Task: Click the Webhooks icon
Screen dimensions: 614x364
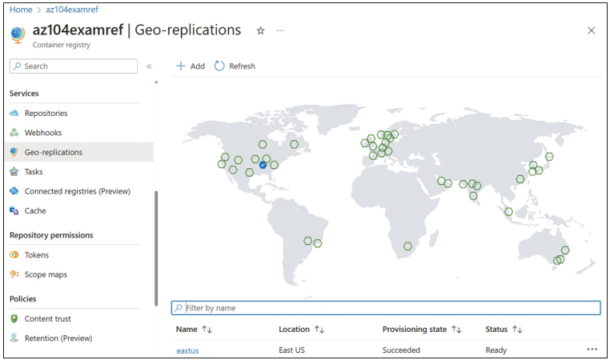Action: tap(14, 133)
